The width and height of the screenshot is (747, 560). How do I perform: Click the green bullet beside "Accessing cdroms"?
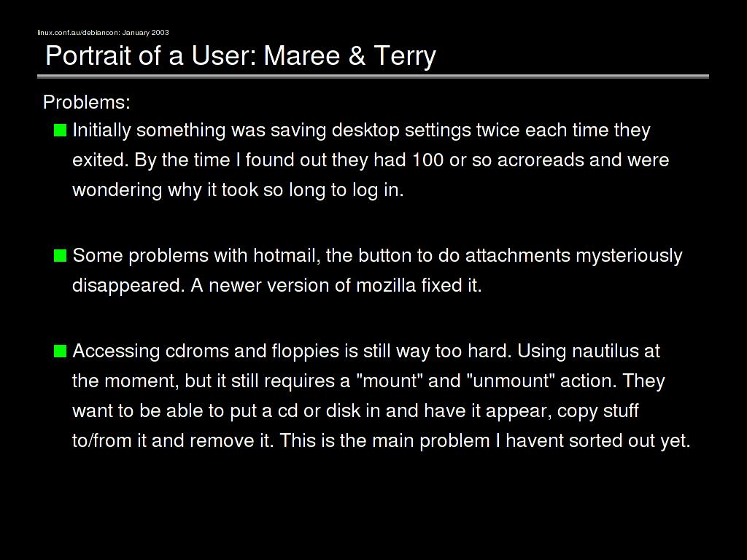[x=60, y=351]
